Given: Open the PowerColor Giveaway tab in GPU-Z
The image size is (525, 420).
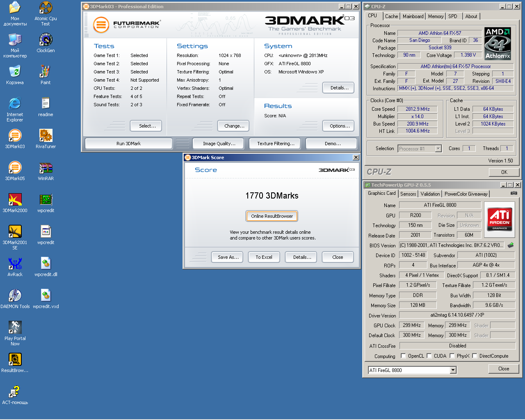Looking at the screenshot, I should [466, 194].
